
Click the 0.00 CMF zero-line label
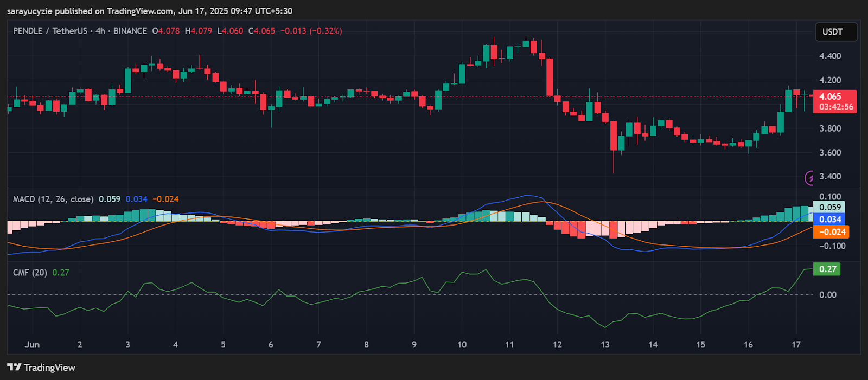pyautogui.click(x=827, y=295)
